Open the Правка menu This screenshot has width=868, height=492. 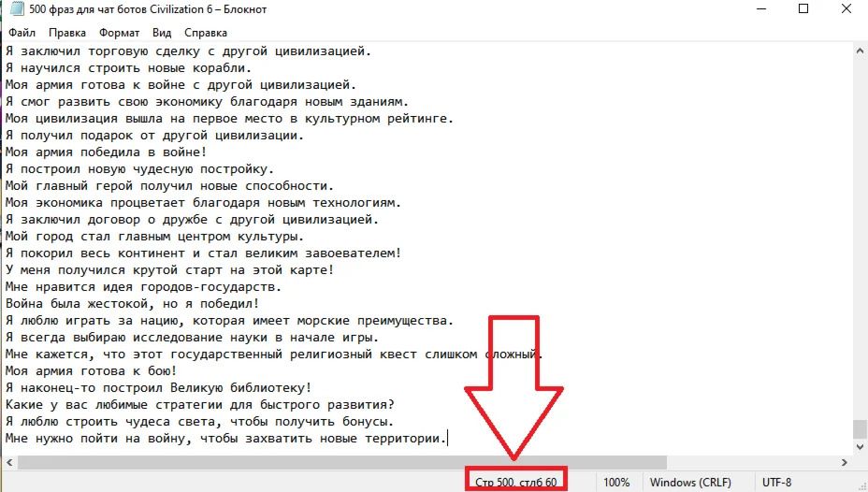tap(67, 33)
